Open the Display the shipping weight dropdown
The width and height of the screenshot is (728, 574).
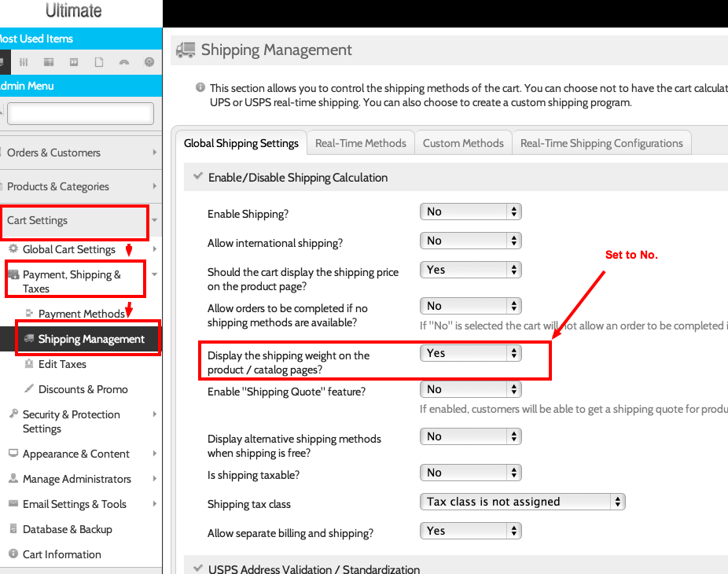click(x=470, y=353)
